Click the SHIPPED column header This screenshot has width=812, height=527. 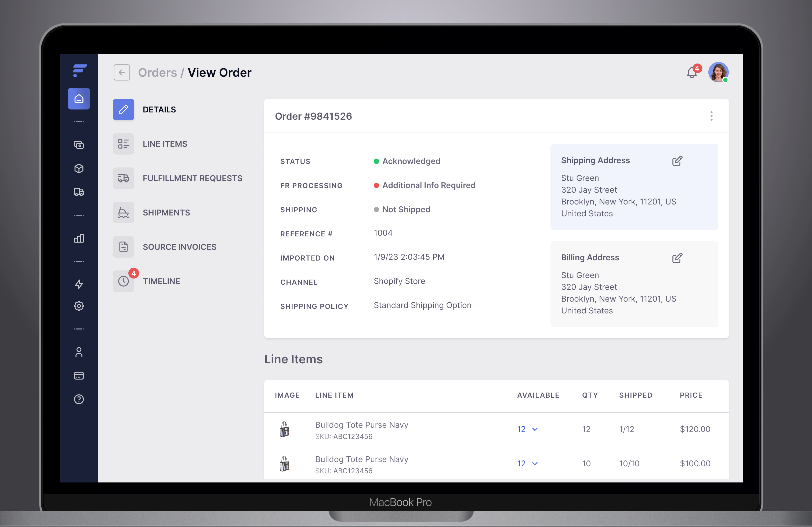(x=636, y=396)
